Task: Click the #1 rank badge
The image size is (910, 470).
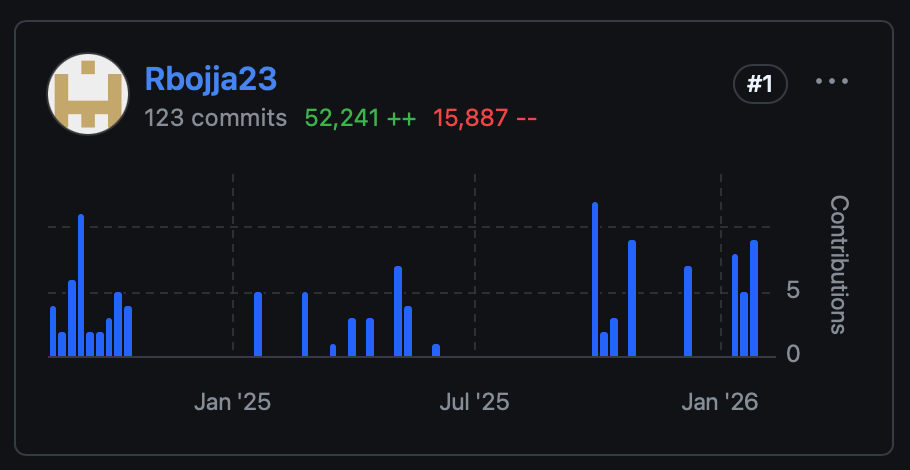Action: coord(760,85)
